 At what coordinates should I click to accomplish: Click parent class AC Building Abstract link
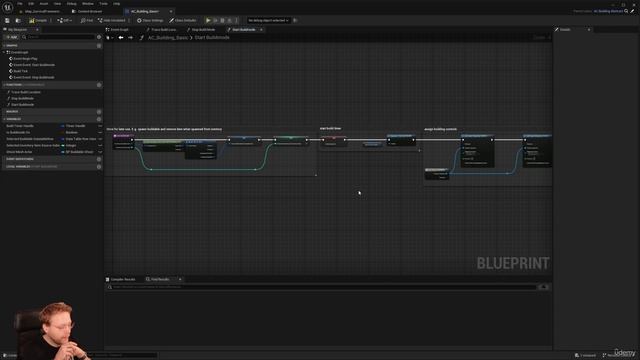point(608,11)
